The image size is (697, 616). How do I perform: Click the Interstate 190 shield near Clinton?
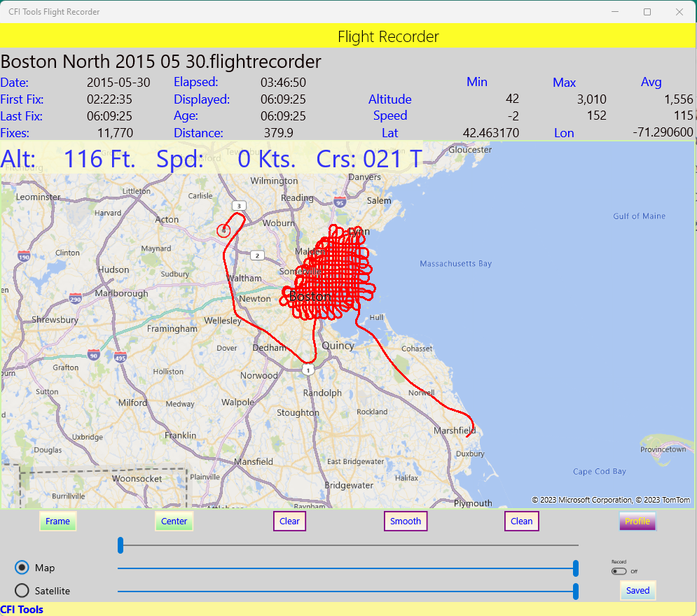(24, 256)
